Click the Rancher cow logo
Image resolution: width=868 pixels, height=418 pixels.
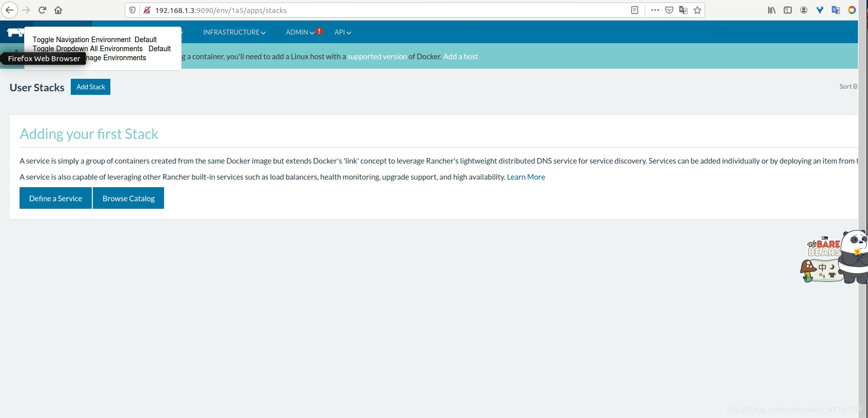(15, 33)
